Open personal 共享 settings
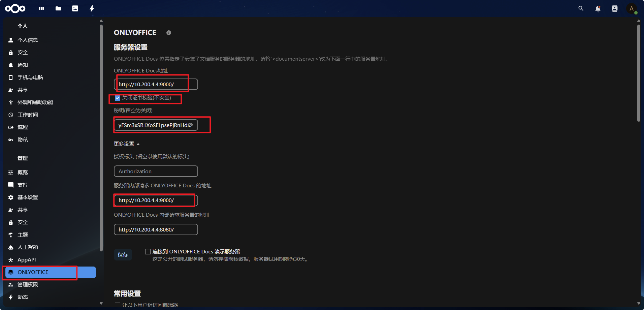Viewport: 644px width, 310px height. point(51,90)
